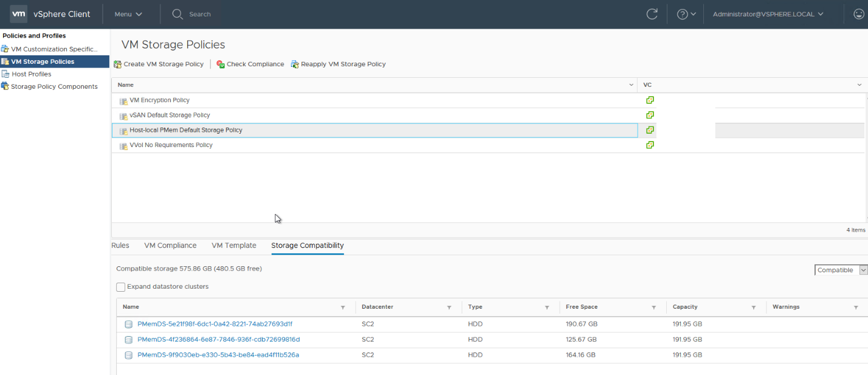Image resolution: width=868 pixels, height=375 pixels.
Task: Switch to the Rules tab
Action: pyautogui.click(x=120, y=246)
